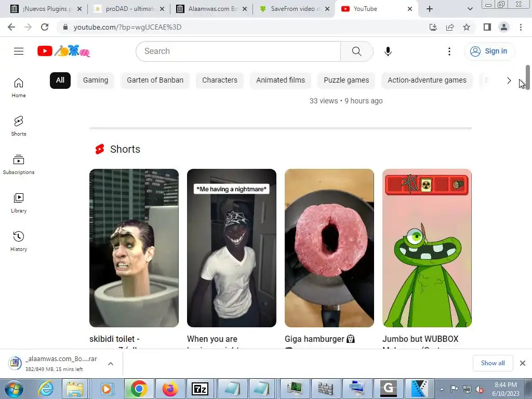532x399 pixels.
Task: Click the YouTube logo
Action: coord(63,51)
